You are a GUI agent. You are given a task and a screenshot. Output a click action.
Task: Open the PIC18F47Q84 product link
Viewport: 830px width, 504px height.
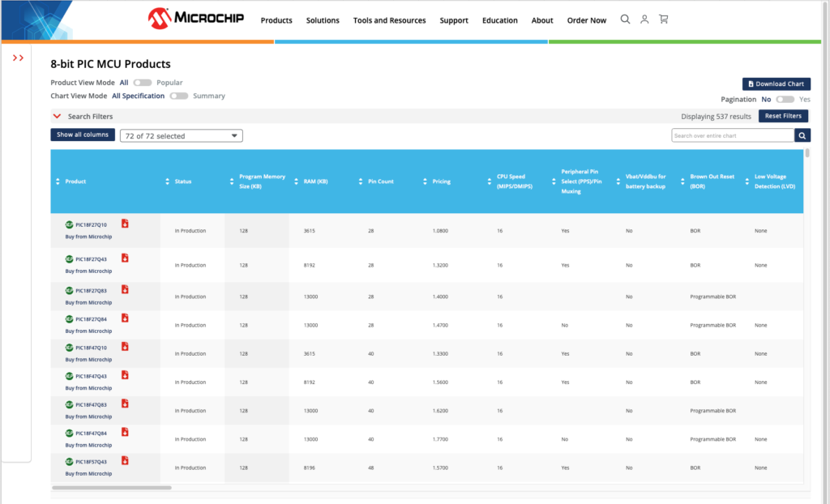(x=91, y=434)
